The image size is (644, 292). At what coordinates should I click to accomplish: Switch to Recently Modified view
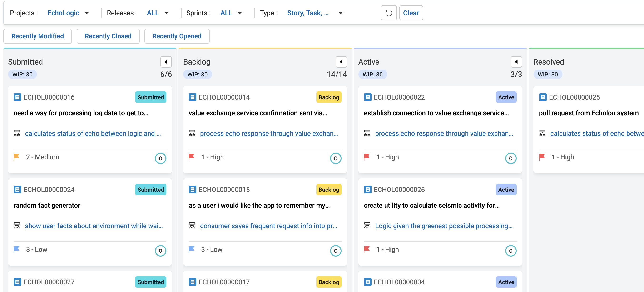pos(38,36)
